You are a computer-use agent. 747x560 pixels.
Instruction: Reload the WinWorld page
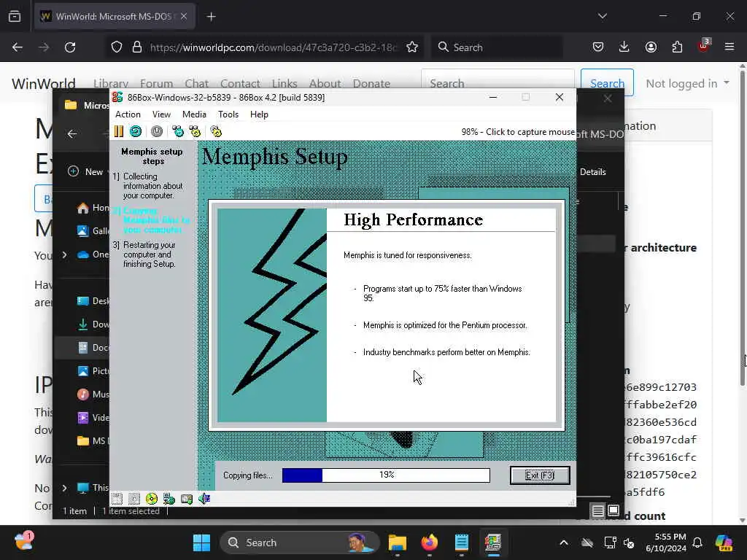70,47
